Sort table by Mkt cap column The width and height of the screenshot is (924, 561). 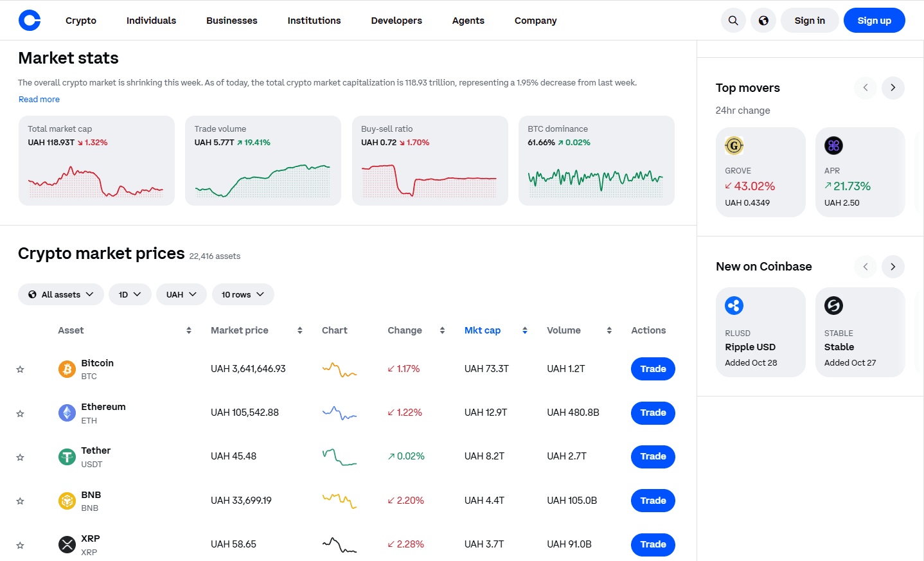tap(496, 330)
